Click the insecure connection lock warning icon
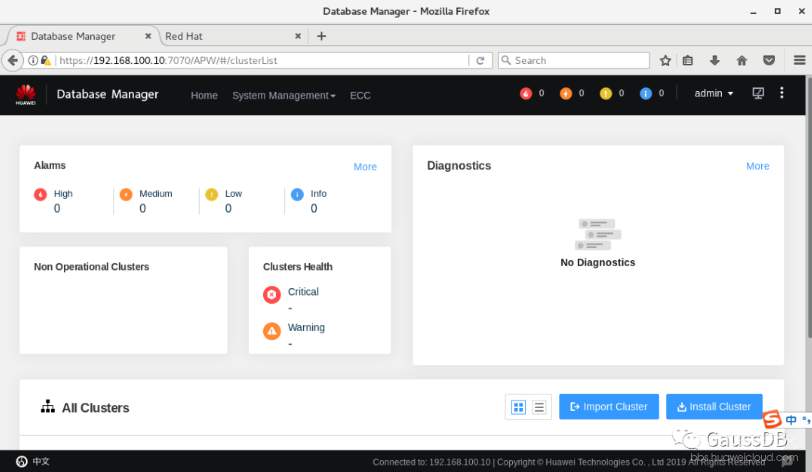 tap(46, 61)
